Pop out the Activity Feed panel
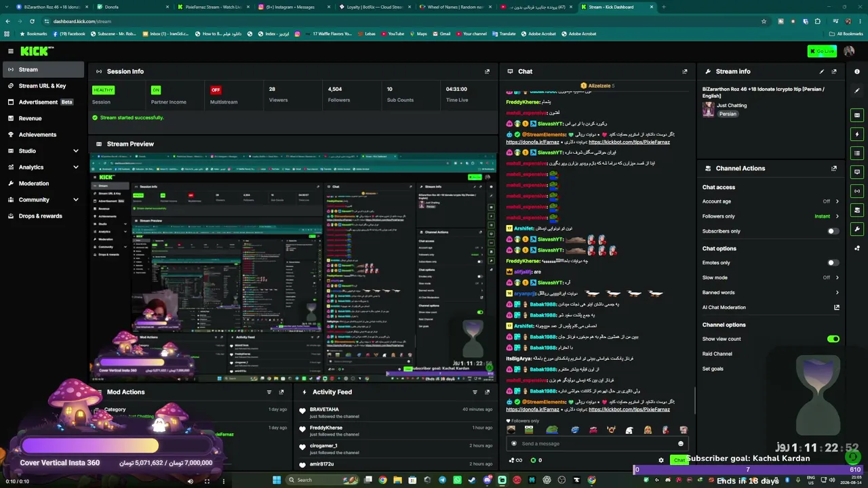Screen dimensions: 868x488 [x=487, y=392]
